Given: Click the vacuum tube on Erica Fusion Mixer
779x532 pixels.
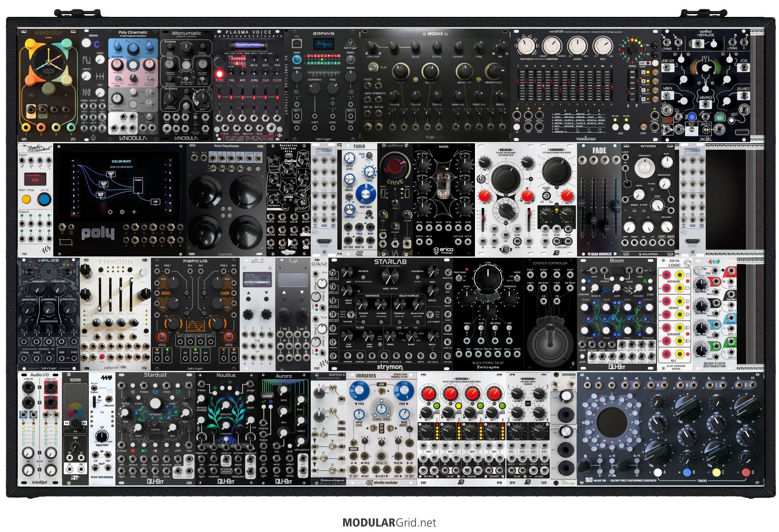Looking at the screenshot, I should coord(443,183).
